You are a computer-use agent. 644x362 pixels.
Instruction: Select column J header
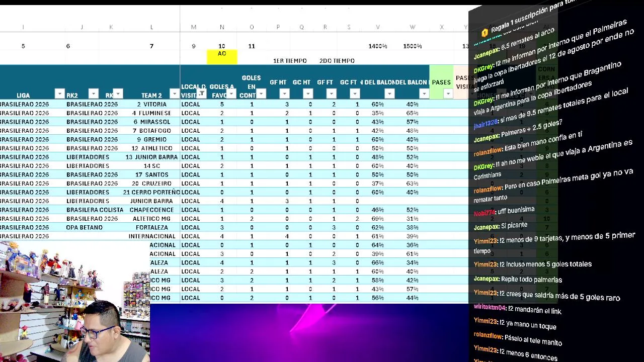[x=82, y=27]
